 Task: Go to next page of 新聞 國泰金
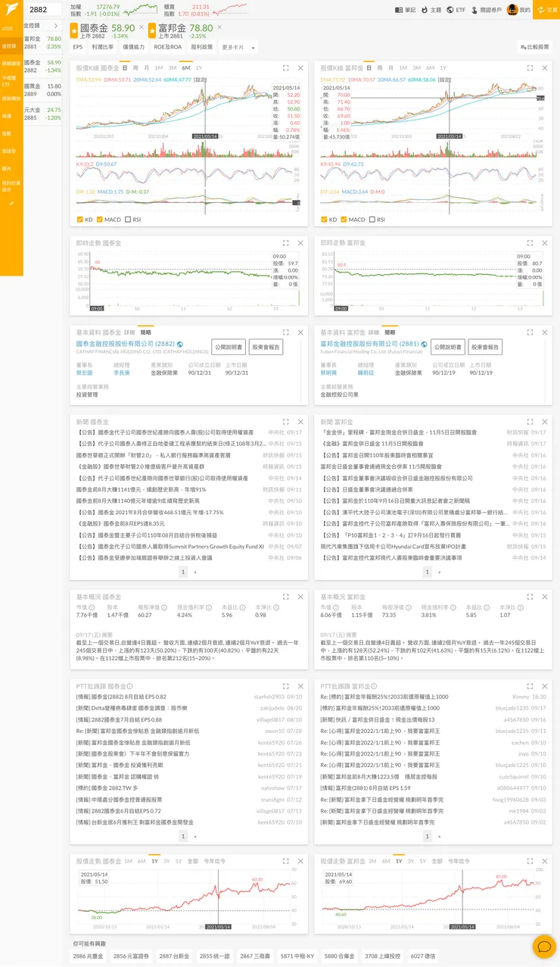coord(194,572)
